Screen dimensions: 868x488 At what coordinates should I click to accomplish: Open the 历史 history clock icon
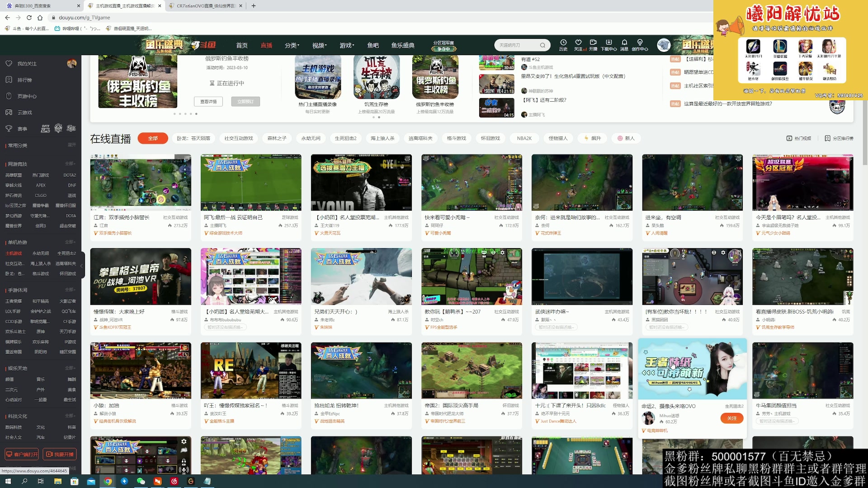point(563,42)
